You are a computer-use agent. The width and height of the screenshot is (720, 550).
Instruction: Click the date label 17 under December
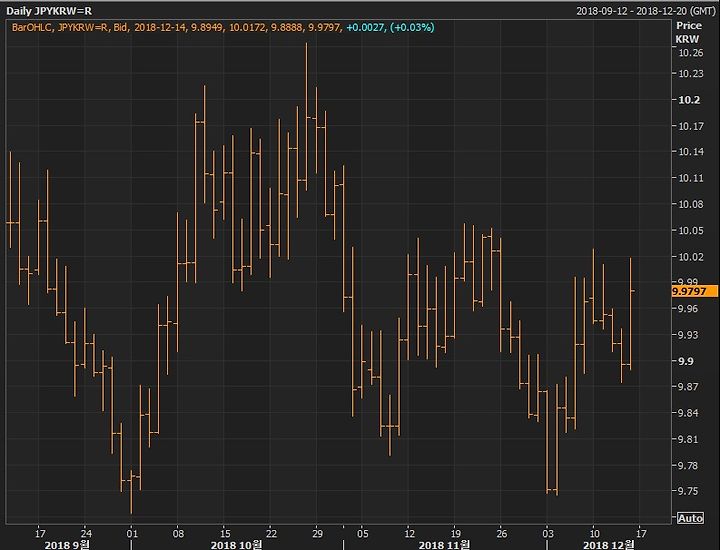pyautogui.click(x=641, y=533)
